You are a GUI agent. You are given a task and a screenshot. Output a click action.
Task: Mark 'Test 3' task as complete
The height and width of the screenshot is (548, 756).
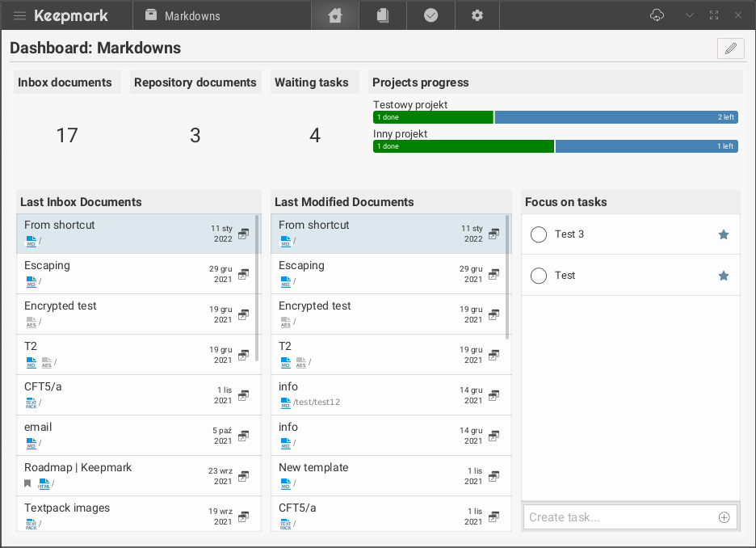539,234
